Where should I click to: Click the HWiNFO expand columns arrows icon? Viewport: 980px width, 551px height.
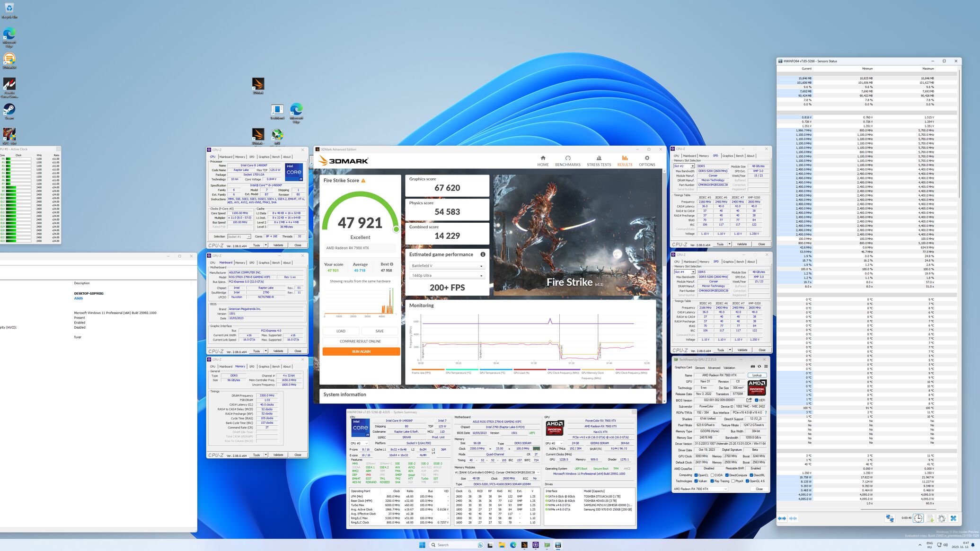[782, 518]
